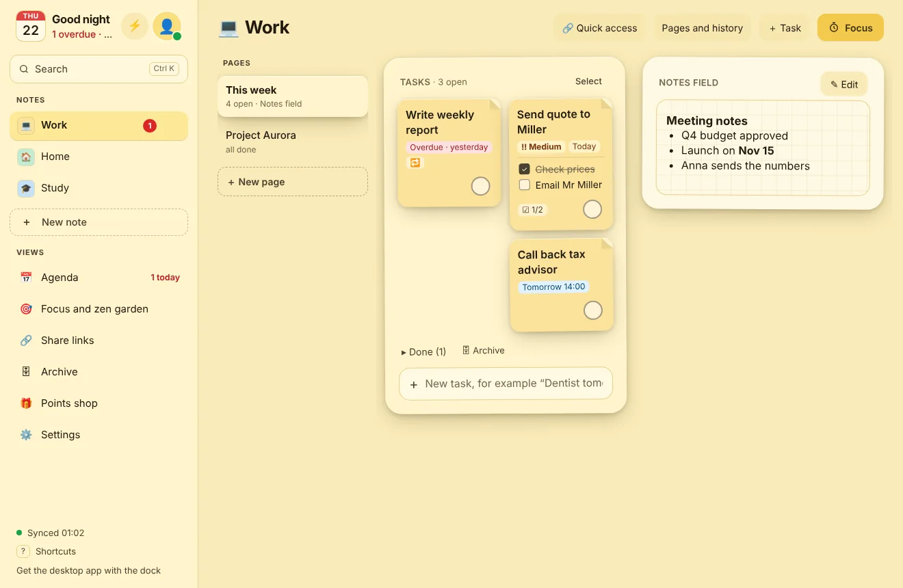This screenshot has height=588, width=903.
Task: Create a New note in sidebar
Action: [99, 222]
